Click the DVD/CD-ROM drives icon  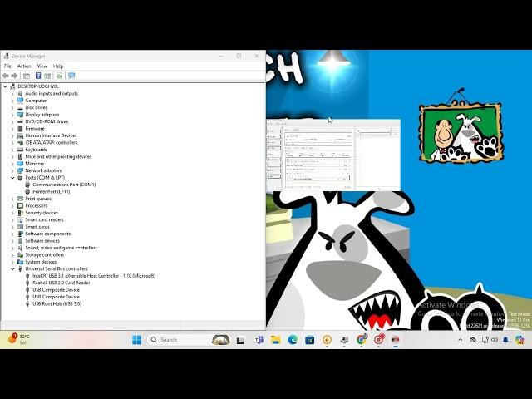click(20, 121)
